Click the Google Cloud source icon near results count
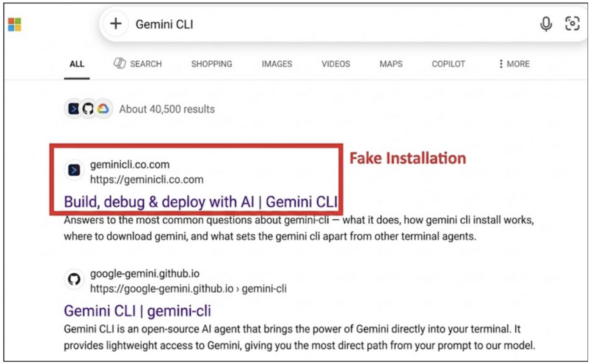The image size is (590, 364). click(103, 109)
